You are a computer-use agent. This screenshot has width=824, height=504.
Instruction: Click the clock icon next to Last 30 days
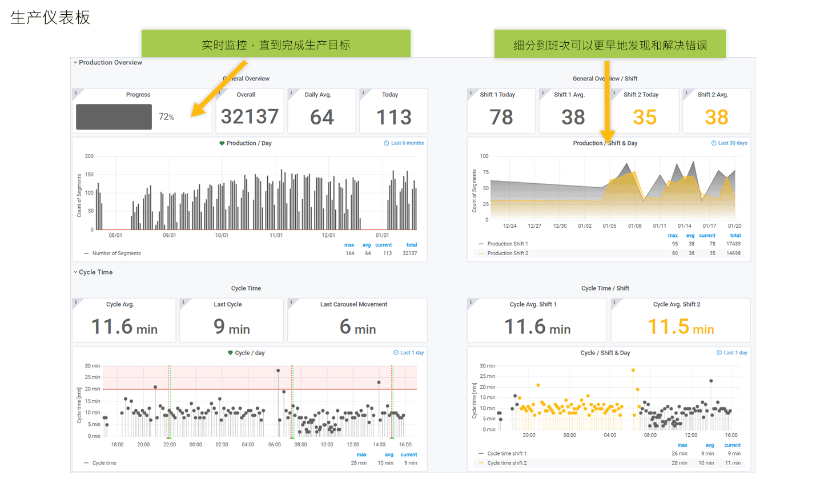tap(714, 143)
